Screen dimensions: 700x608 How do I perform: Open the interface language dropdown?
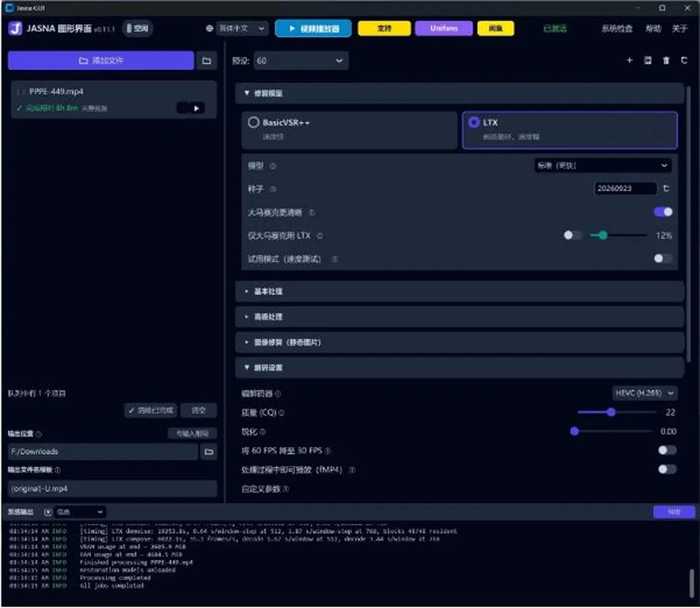(x=242, y=28)
